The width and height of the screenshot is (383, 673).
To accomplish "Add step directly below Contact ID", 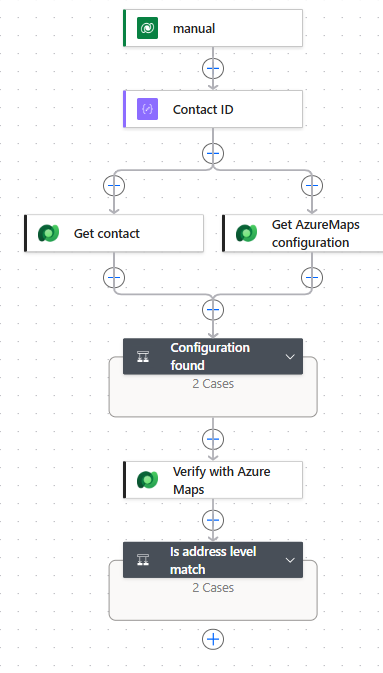I will (213, 153).
